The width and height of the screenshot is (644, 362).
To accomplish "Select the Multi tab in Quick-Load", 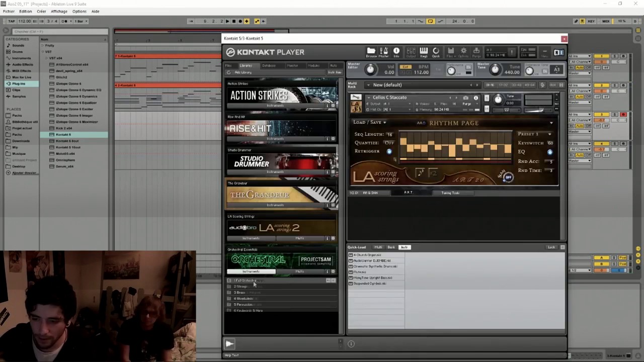I will tap(378, 247).
